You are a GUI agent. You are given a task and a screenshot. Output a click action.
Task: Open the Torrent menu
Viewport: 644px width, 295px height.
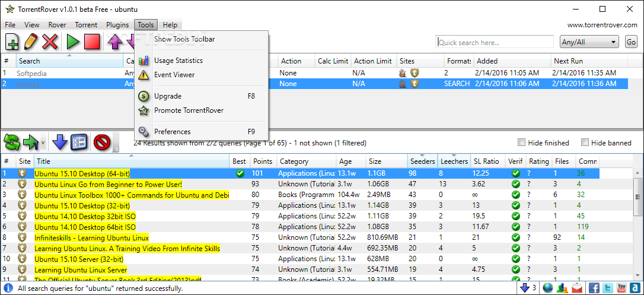coord(86,25)
